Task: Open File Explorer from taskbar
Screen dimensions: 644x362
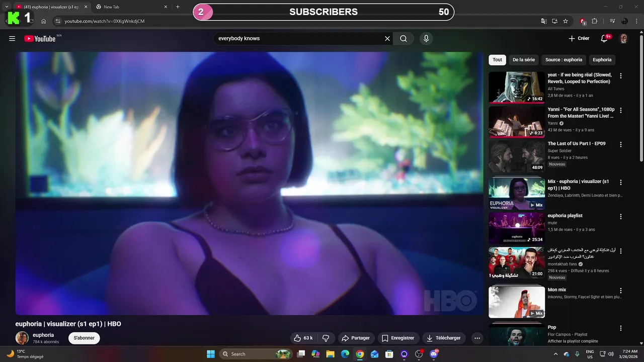Action: 330,354
